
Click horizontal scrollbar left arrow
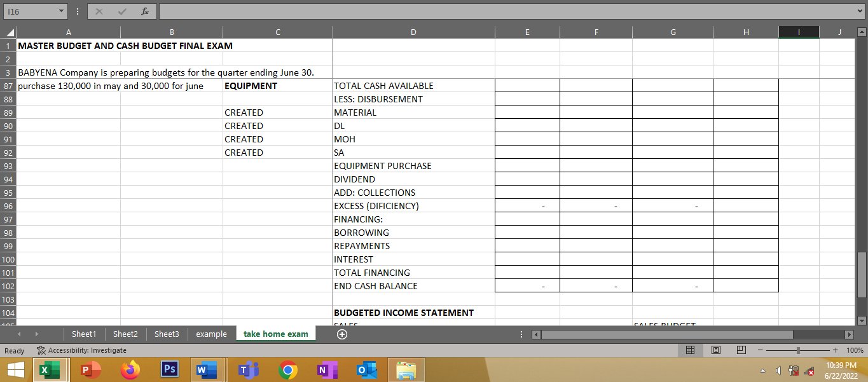535,334
